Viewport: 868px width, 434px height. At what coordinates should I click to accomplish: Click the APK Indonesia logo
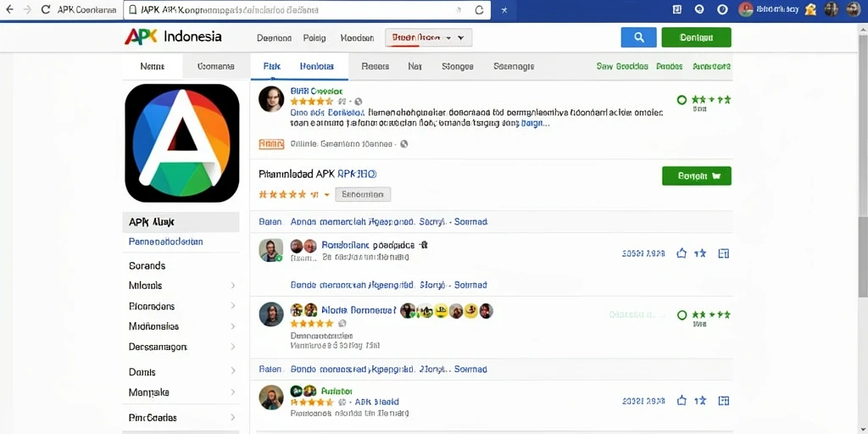coord(173,37)
